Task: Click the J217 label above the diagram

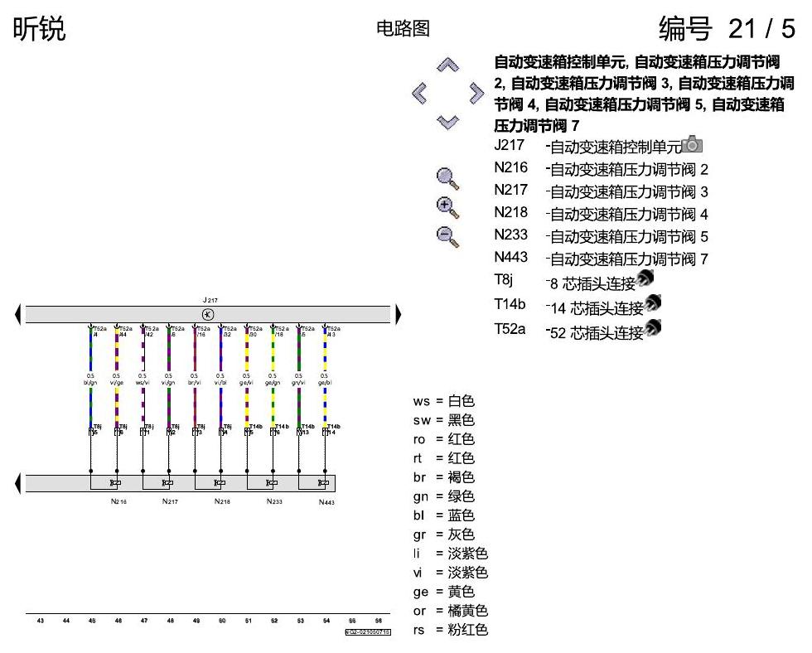Action: point(210,300)
